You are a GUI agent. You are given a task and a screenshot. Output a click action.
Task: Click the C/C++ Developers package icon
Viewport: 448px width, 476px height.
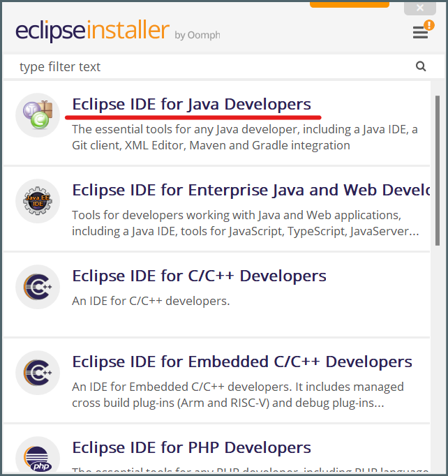click(x=38, y=287)
